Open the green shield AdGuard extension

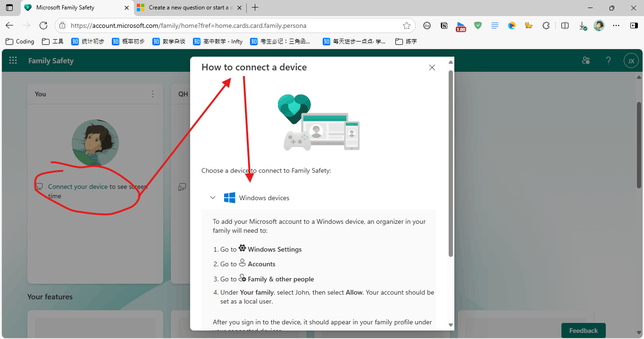pos(478,25)
